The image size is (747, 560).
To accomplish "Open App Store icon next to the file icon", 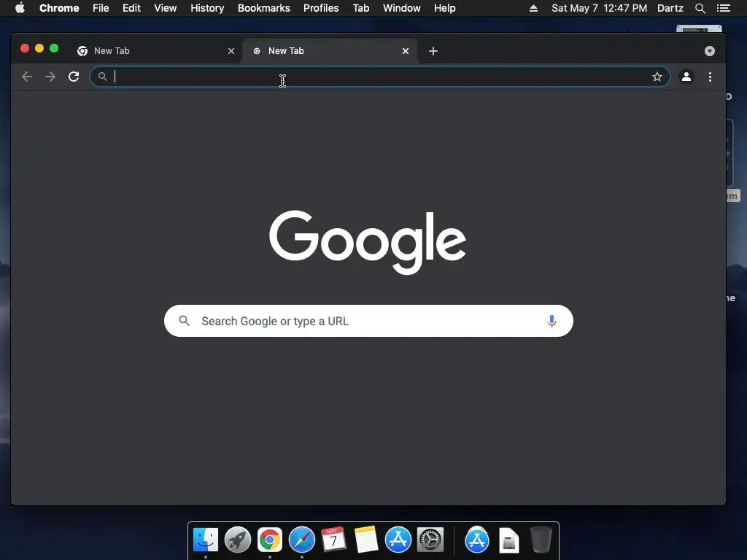I will pos(477,540).
